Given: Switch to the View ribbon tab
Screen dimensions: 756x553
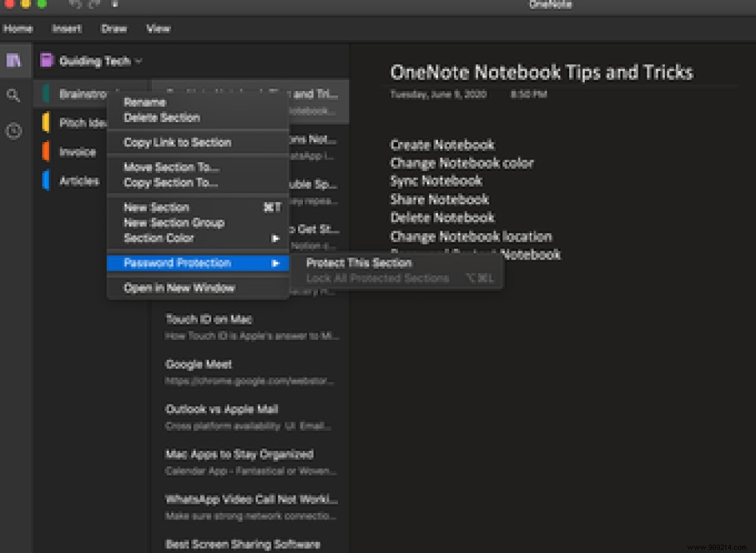Looking at the screenshot, I should point(158,28).
